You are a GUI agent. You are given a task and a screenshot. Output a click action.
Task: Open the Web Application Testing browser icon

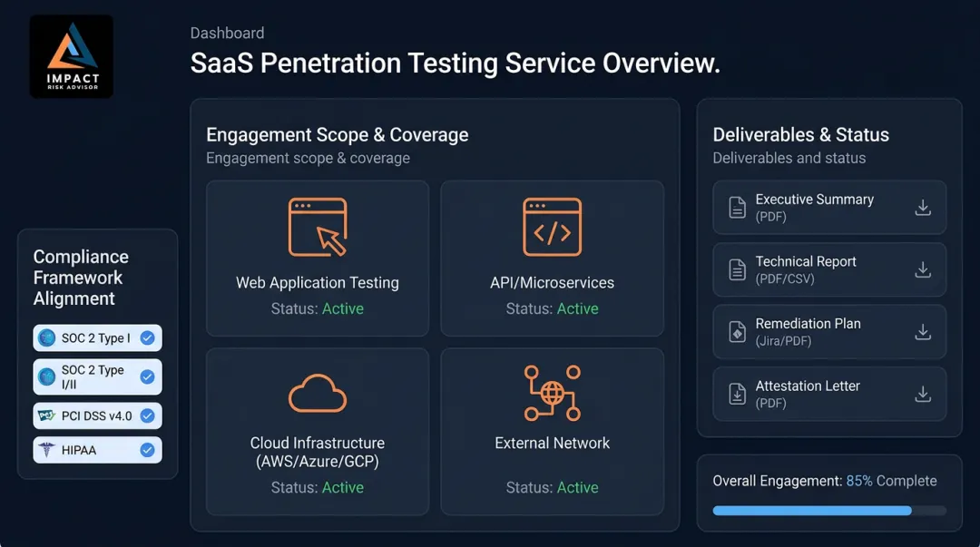(x=318, y=227)
